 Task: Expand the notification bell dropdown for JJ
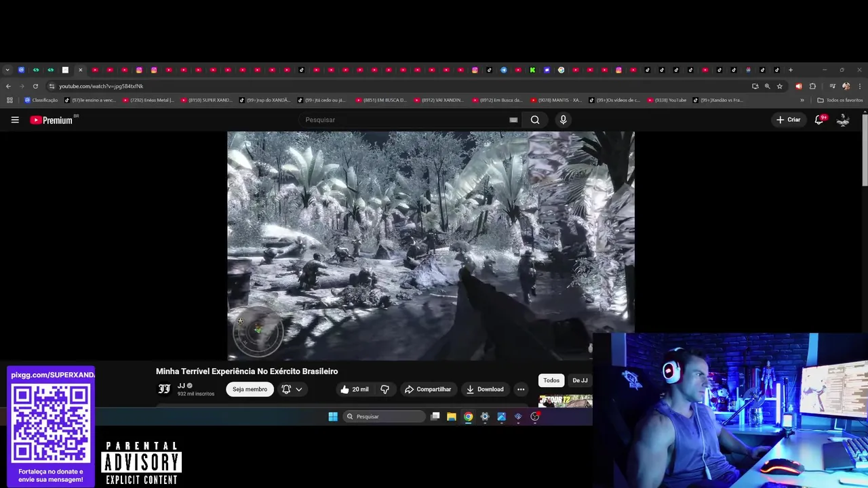292,389
